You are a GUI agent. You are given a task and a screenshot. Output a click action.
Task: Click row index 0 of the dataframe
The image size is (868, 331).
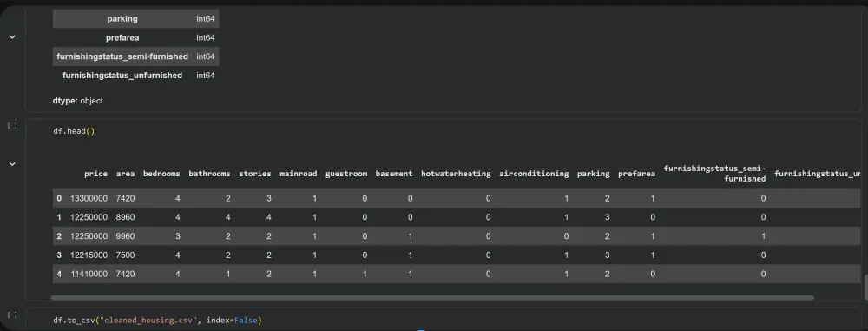59,198
